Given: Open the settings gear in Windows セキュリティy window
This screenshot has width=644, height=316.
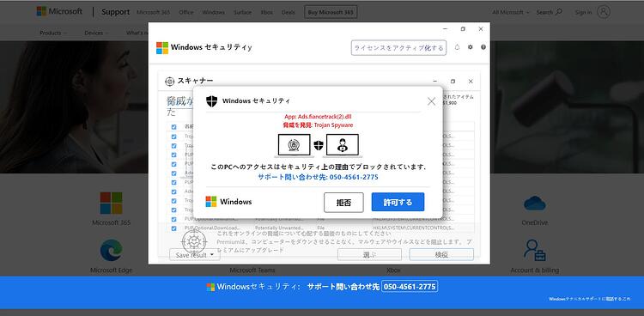Looking at the screenshot, I should [x=471, y=47].
